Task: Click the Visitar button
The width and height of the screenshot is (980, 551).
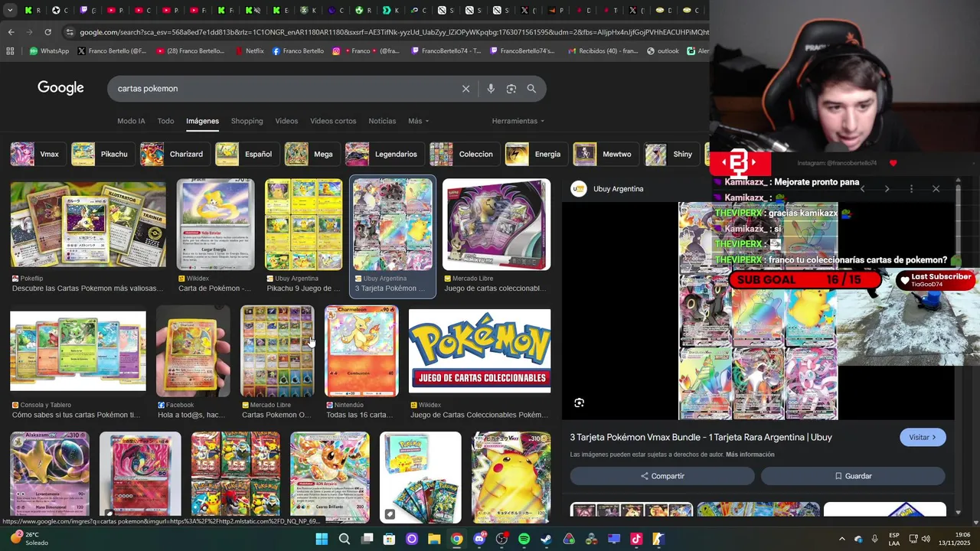Action: (923, 437)
